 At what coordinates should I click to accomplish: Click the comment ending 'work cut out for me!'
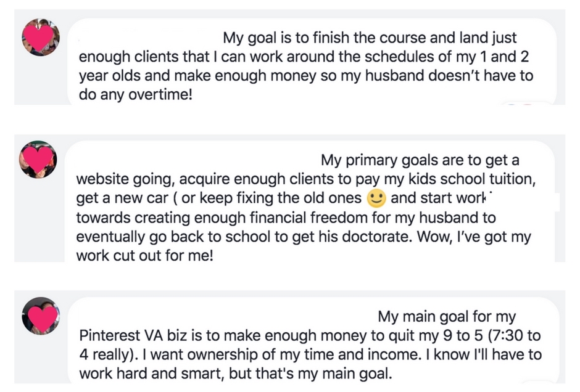(x=310, y=202)
